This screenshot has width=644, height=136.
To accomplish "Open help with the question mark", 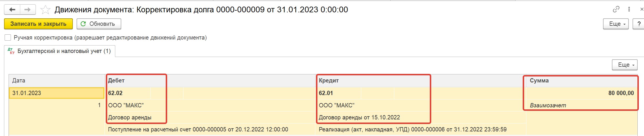I will pyautogui.click(x=639, y=24).
